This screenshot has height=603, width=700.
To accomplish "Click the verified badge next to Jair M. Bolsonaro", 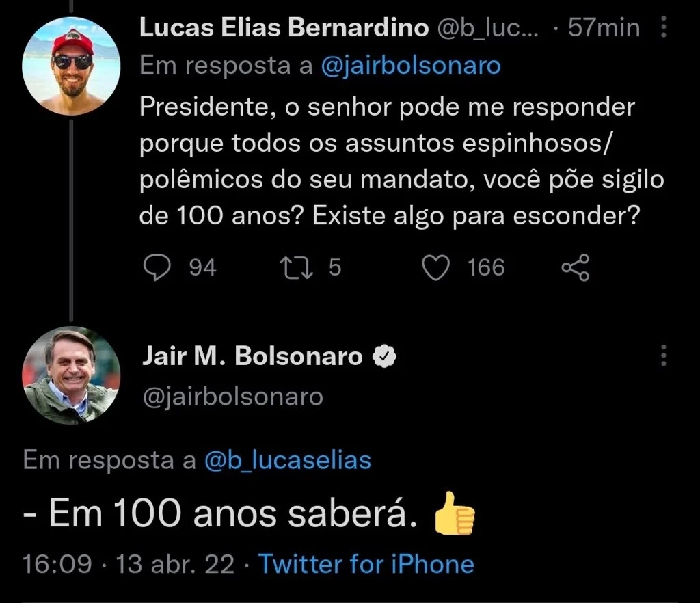I will point(385,356).
